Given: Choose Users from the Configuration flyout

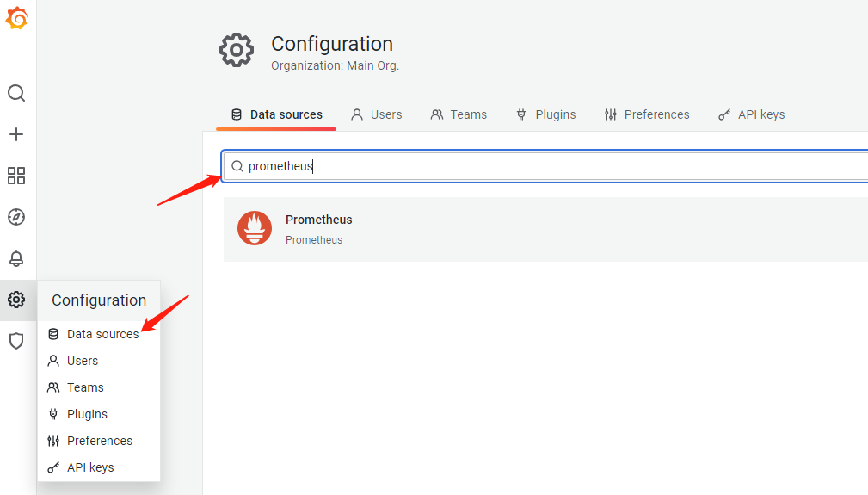Looking at the screenshot, I should tap(83, 361).
